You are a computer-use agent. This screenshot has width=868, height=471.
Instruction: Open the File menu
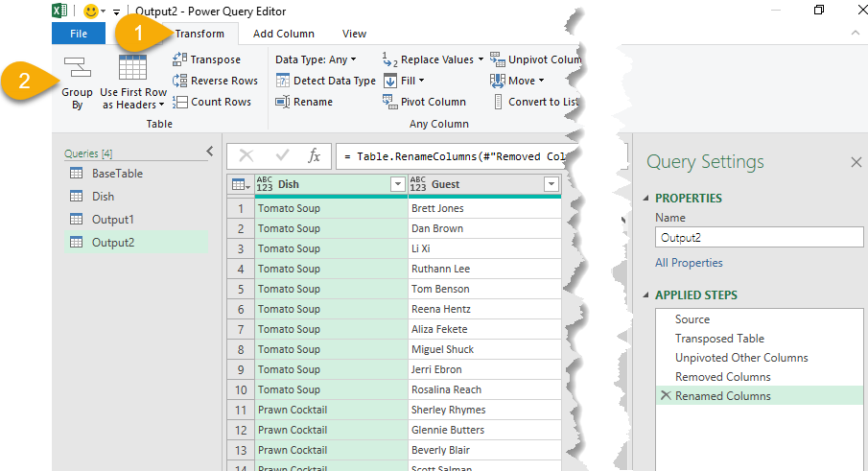coord(79,34)
